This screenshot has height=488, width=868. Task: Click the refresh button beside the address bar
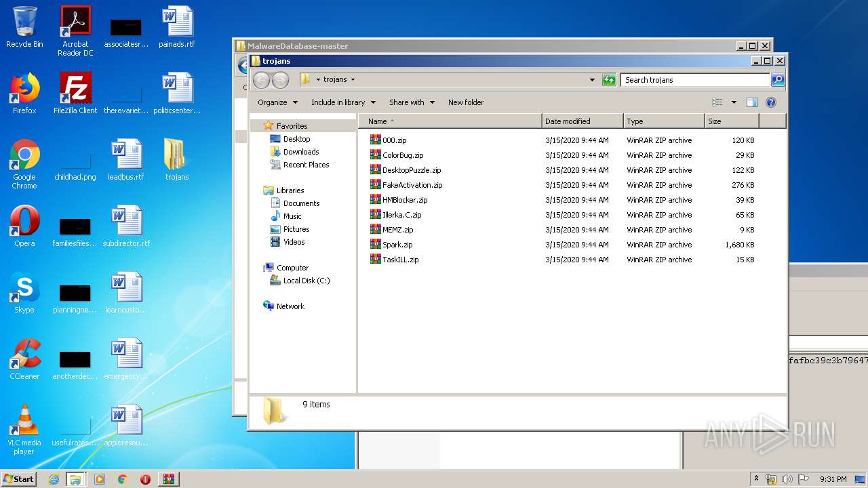coord(609,80)
